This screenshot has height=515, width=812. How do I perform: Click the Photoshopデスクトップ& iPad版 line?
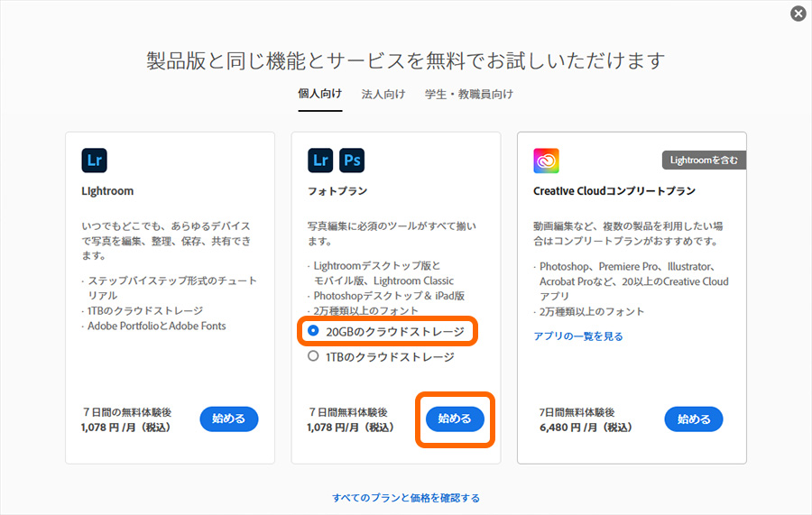(389, 296)
